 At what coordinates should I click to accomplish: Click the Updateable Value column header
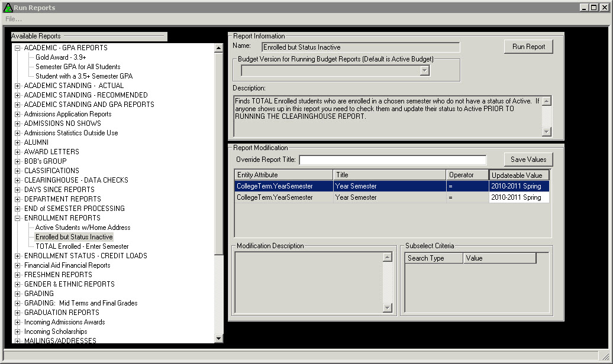click(x=520, y=175)
